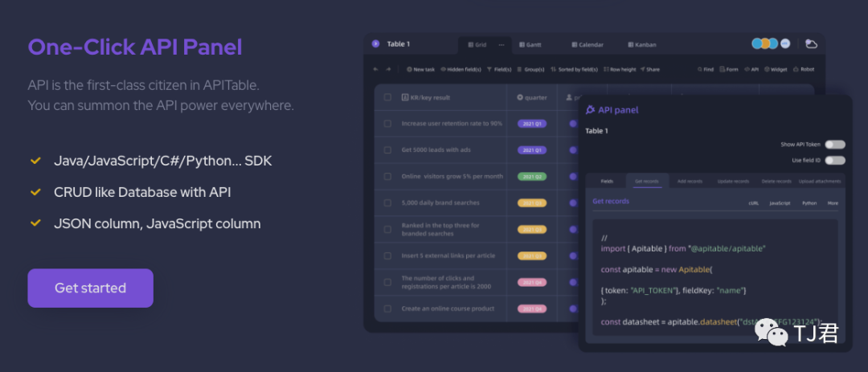Select the Delete records tab

[x=776, y=181]
